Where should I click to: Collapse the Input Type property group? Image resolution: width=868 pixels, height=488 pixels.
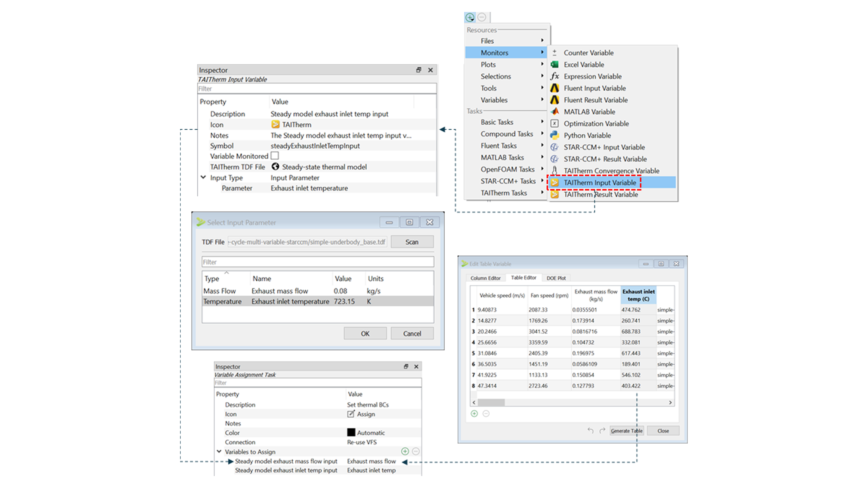pos(203,177)
